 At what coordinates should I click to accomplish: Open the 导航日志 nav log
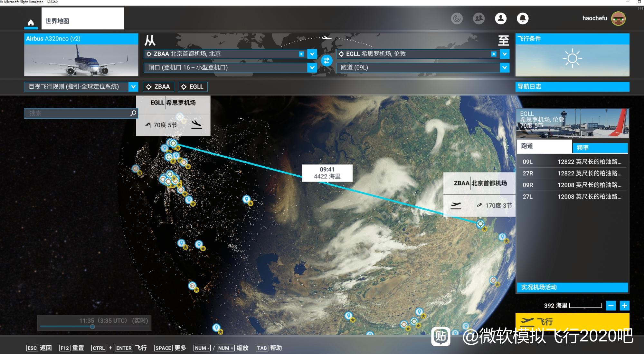(x=572, y=86)
